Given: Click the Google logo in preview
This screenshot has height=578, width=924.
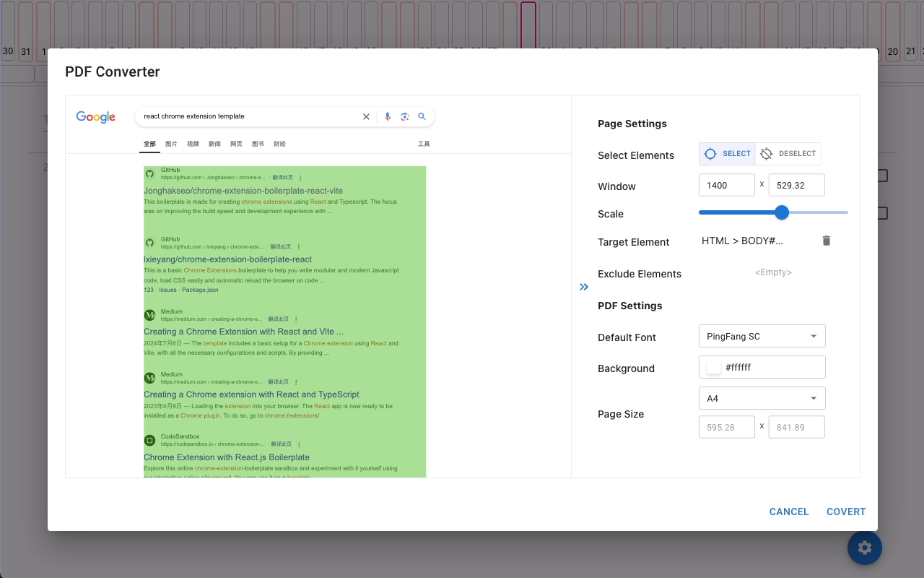Looking at the screenshot, I should tap(96, 117).
